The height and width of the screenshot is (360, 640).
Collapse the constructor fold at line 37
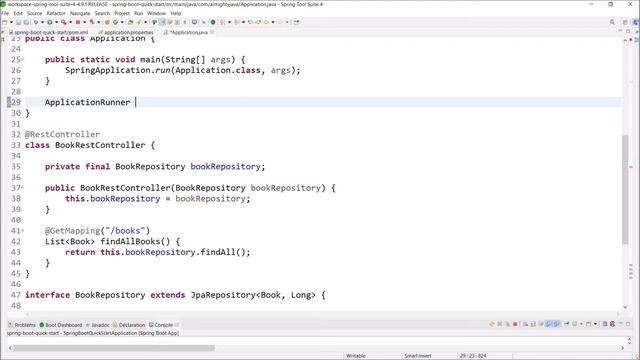tap(22, 188)
